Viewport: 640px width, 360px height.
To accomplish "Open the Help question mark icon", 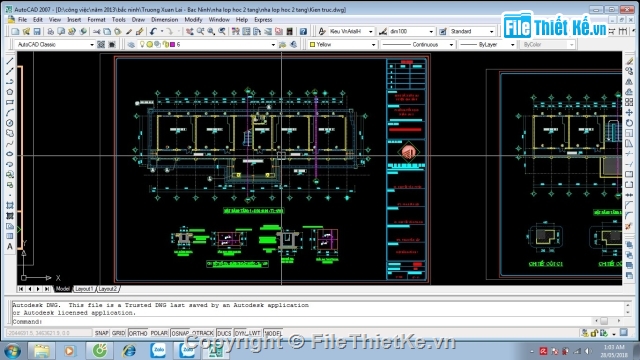I will [303, 31].
